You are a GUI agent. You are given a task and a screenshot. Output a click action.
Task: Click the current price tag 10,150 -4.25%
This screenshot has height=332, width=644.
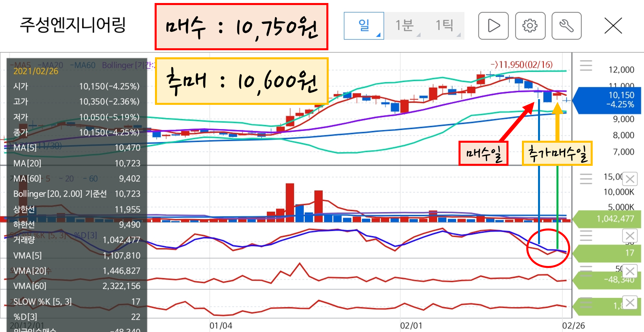[607, 100]
